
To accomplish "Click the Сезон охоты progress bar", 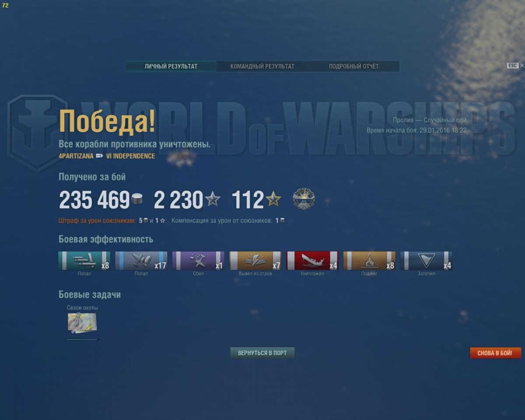I will (x=82, y=339).
